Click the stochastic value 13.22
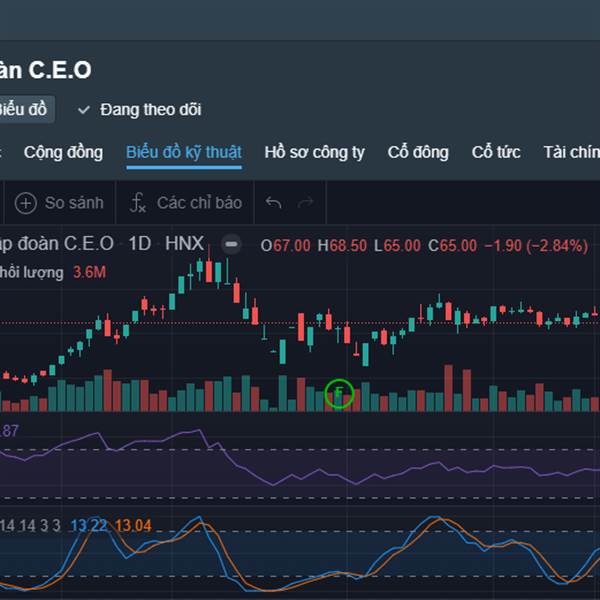600x600 pixels. (x=89, y=525)
